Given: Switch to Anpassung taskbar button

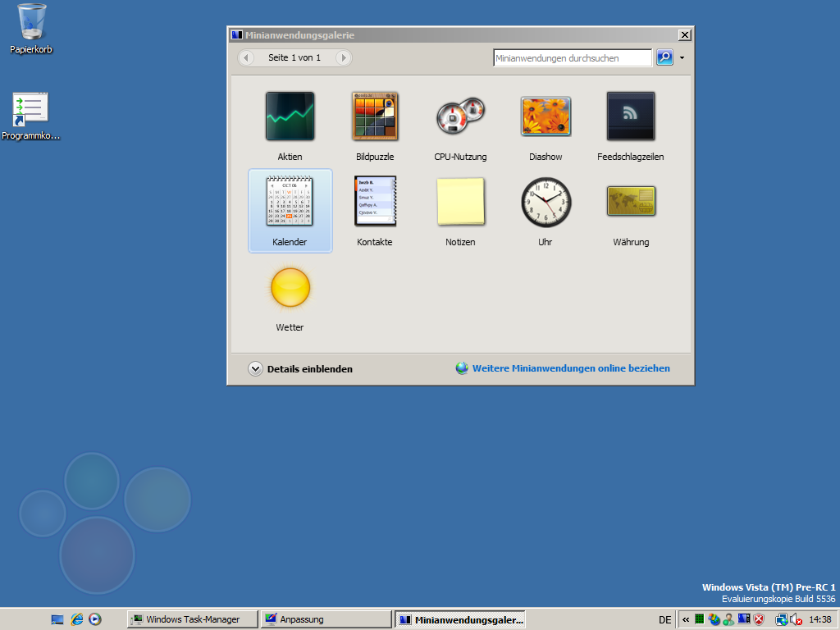Looking at the screenshot, I should 326,619.
